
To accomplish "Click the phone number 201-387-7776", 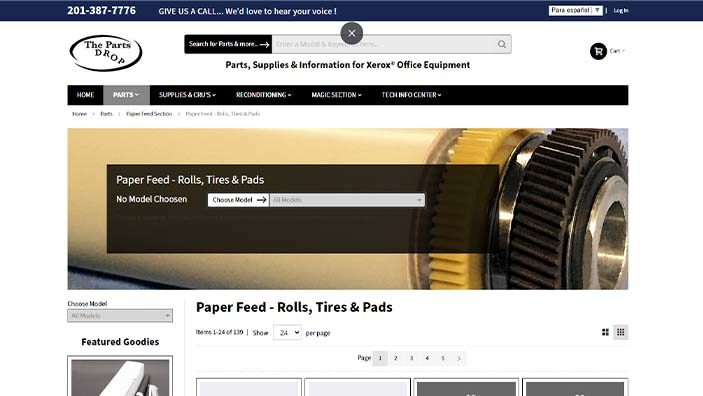I will coord(101,10).
